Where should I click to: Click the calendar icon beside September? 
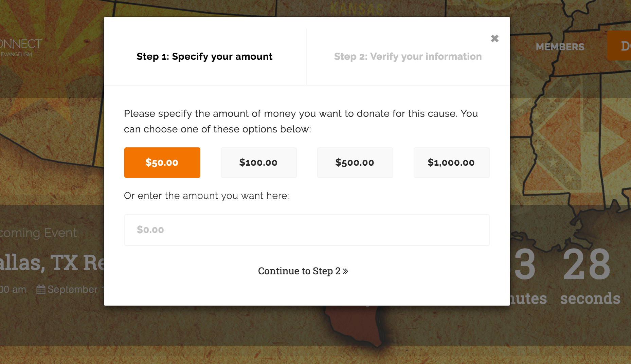41,290
